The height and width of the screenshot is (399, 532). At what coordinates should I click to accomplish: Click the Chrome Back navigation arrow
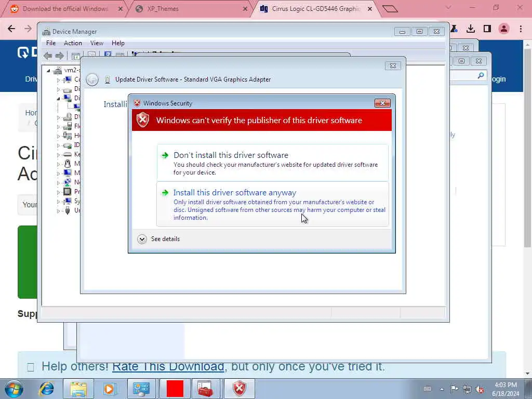coord(11,29)
